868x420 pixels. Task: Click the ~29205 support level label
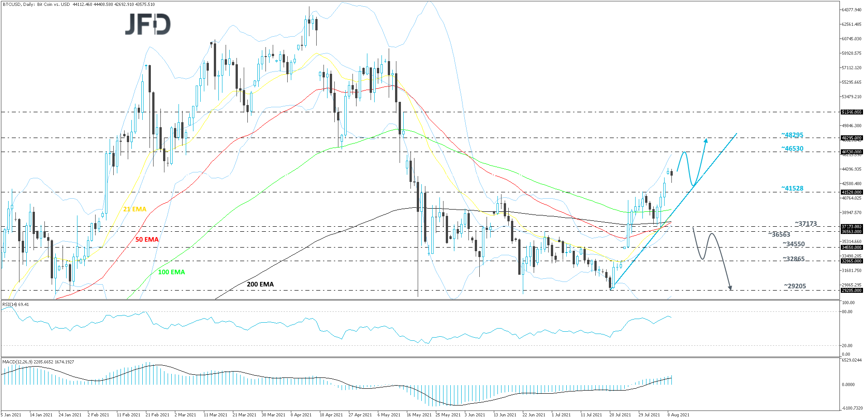pyautogui.click(x=795, y=286)
